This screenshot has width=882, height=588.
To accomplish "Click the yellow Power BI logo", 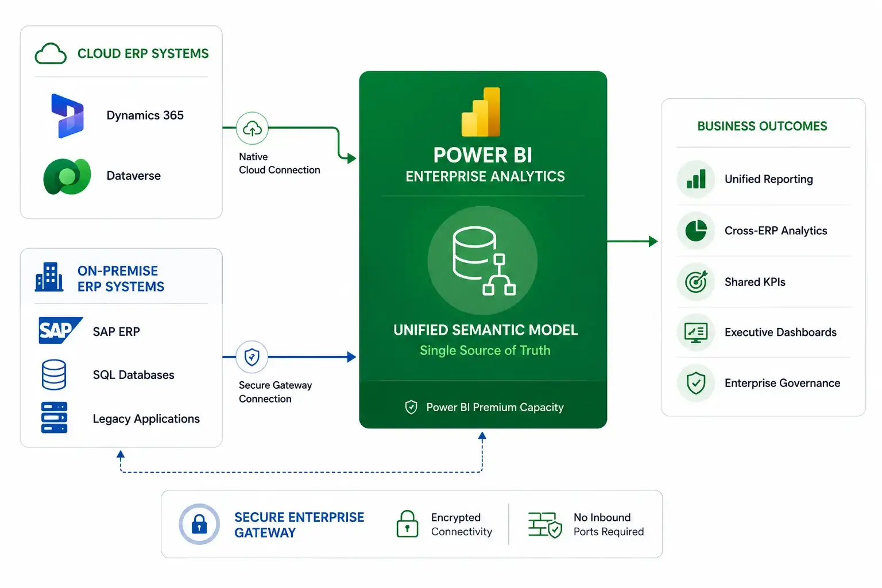I will coord(481,112).
